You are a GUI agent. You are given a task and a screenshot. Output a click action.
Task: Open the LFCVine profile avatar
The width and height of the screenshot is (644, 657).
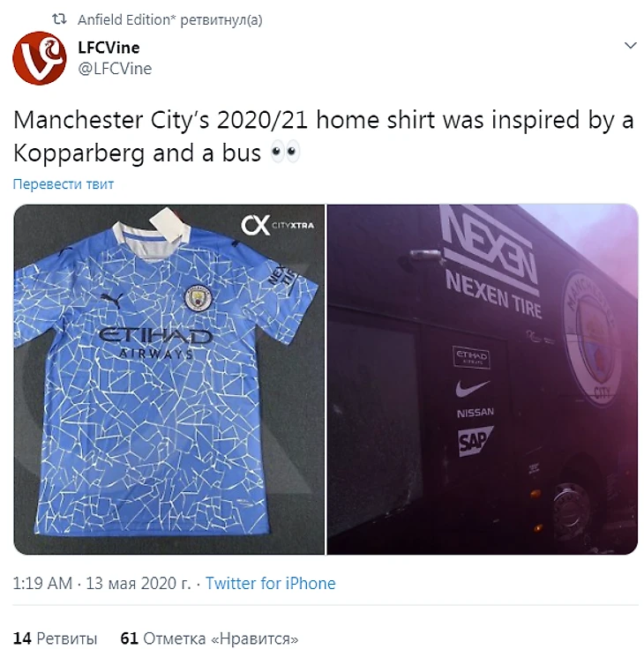click(x=40, y=58)
